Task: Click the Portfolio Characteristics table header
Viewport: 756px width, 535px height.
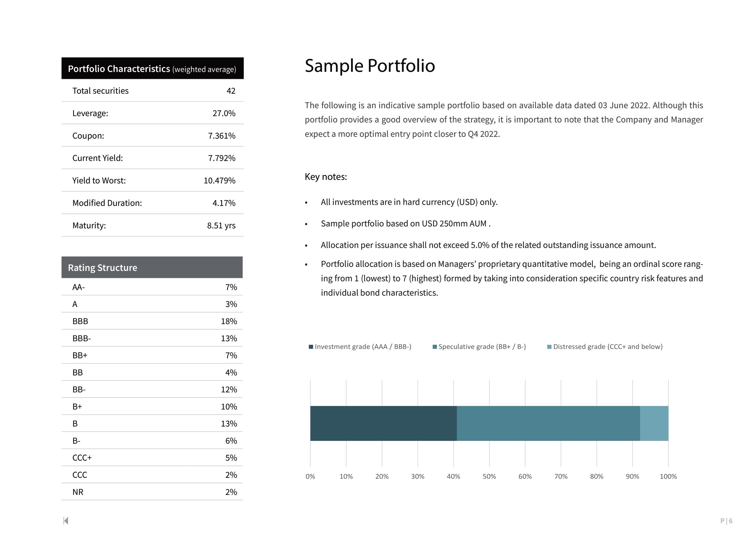Action: (152, 69)
